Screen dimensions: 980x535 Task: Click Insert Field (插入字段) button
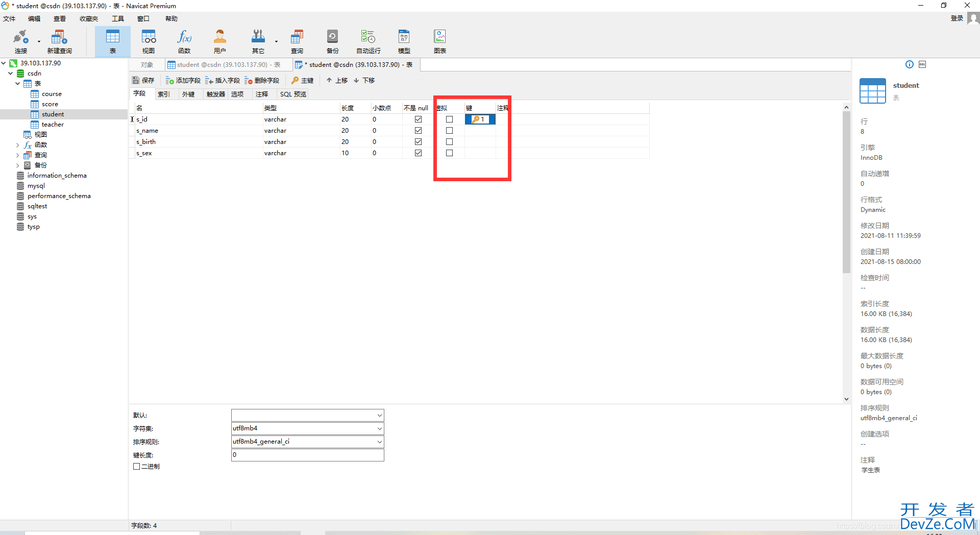click(x=223, y=81)
